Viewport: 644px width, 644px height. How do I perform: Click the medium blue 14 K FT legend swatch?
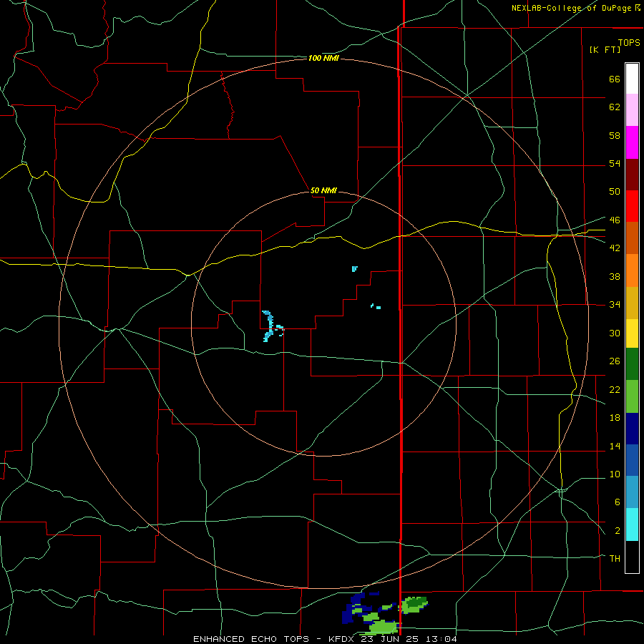point(632,460)
